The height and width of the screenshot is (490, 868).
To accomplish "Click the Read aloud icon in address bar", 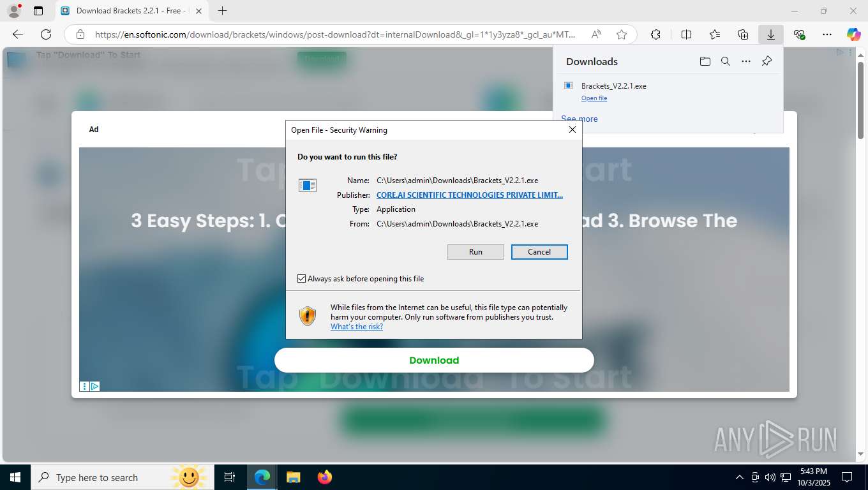I will point(596,34).
